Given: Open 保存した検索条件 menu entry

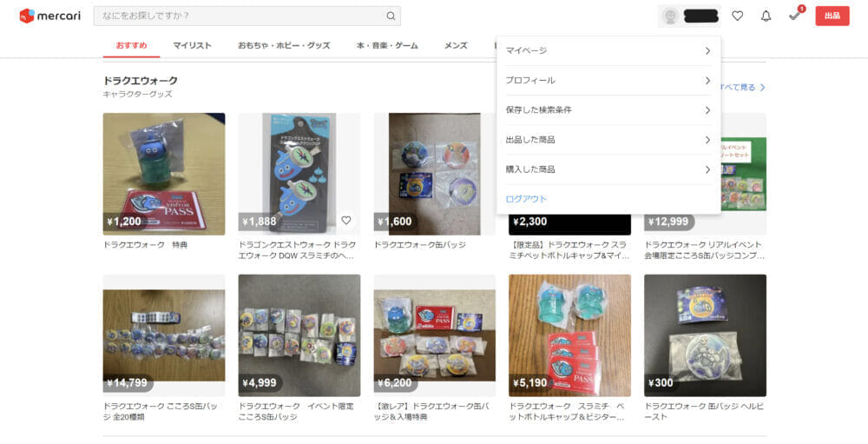Looking at the screenshot, I should 608,110.
